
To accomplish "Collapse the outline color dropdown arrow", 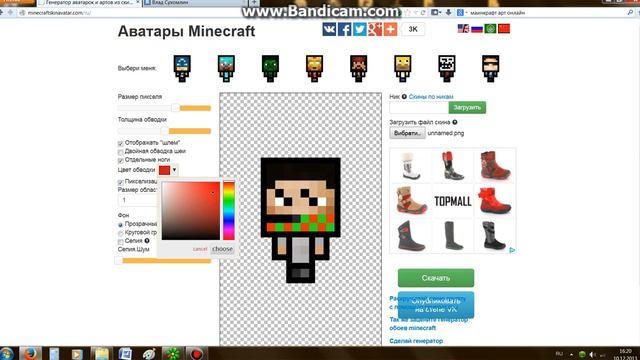I will 174,170.
